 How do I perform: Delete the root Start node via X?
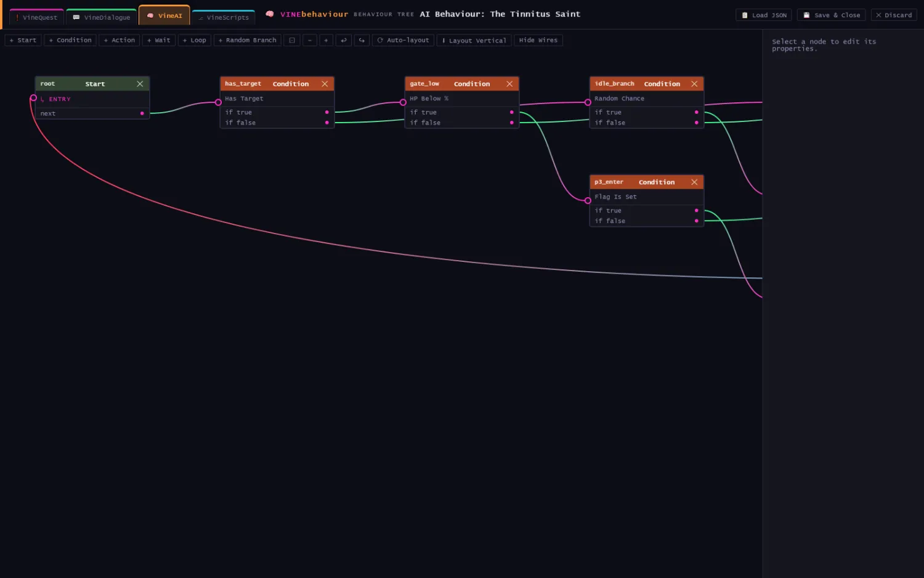pos(140,84)
